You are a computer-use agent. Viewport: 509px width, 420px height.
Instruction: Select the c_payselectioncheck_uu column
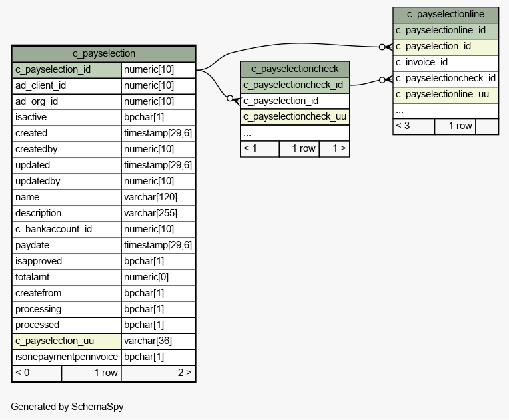[x=294, y=116]
